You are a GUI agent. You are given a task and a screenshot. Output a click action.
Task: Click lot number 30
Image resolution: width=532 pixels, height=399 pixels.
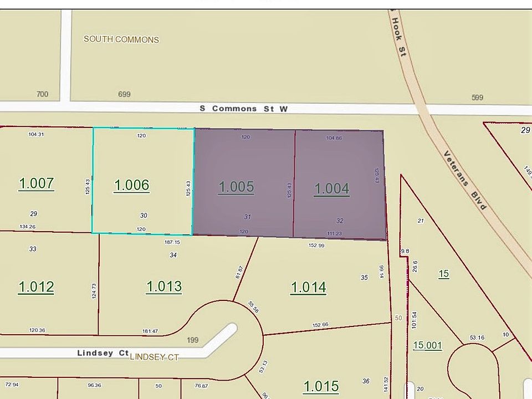point(144,216)
